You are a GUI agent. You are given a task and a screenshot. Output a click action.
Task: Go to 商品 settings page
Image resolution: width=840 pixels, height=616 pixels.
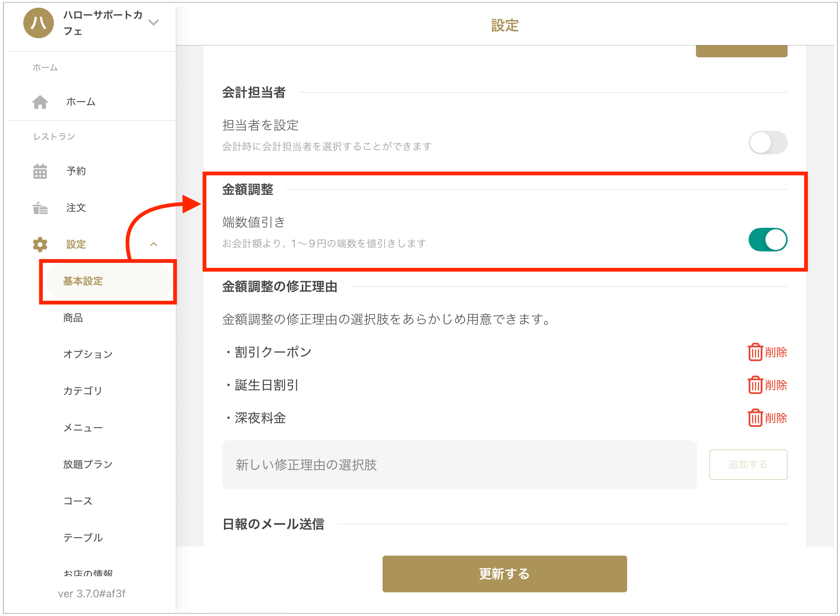pos(73,318)
